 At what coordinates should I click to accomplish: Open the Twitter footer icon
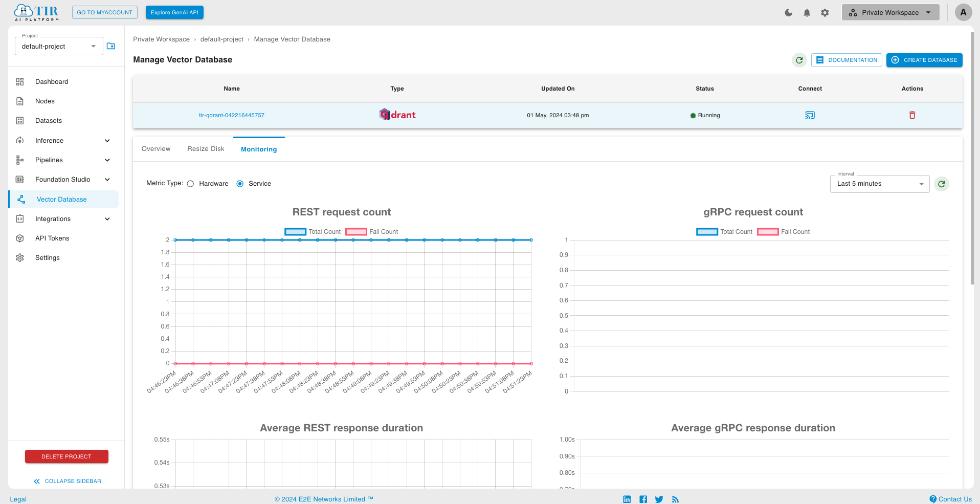[x=659, y=499]
